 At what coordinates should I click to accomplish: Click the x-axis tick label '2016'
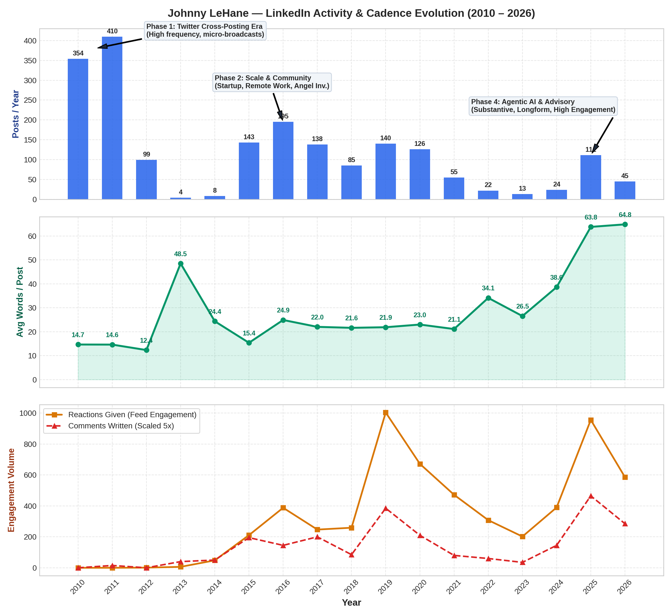click(282, 587)
